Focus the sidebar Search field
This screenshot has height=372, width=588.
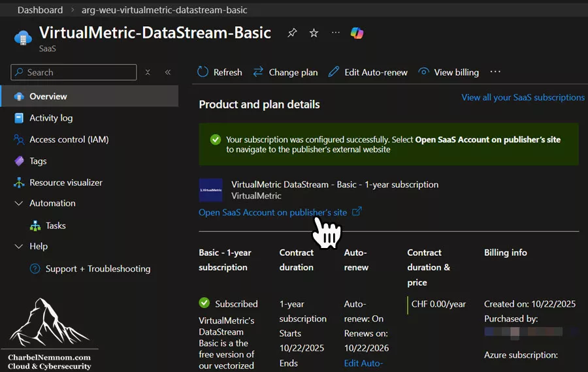click(x=74, y=72)
